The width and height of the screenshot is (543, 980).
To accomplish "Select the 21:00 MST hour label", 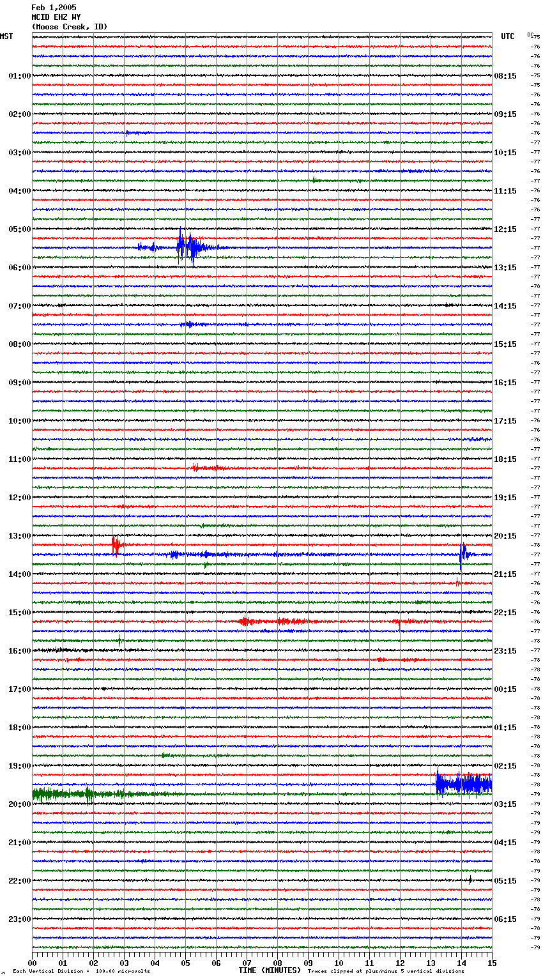I will [20, 843].
